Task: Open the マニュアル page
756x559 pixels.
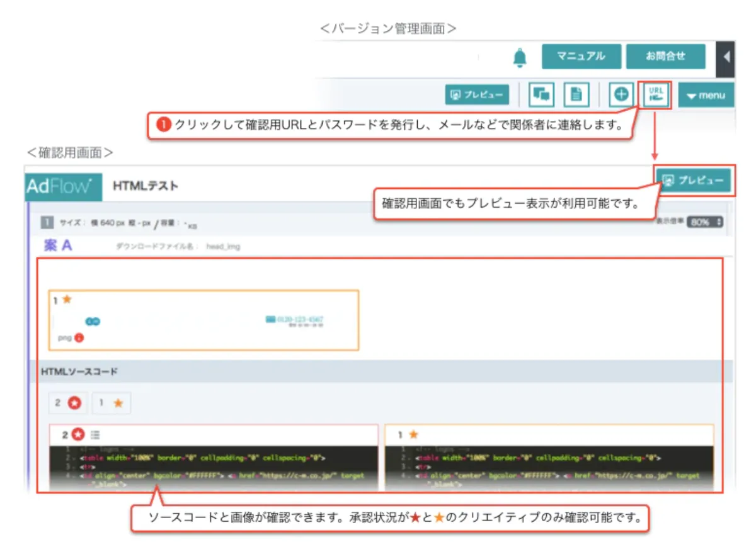Action: tap(581, 56)
